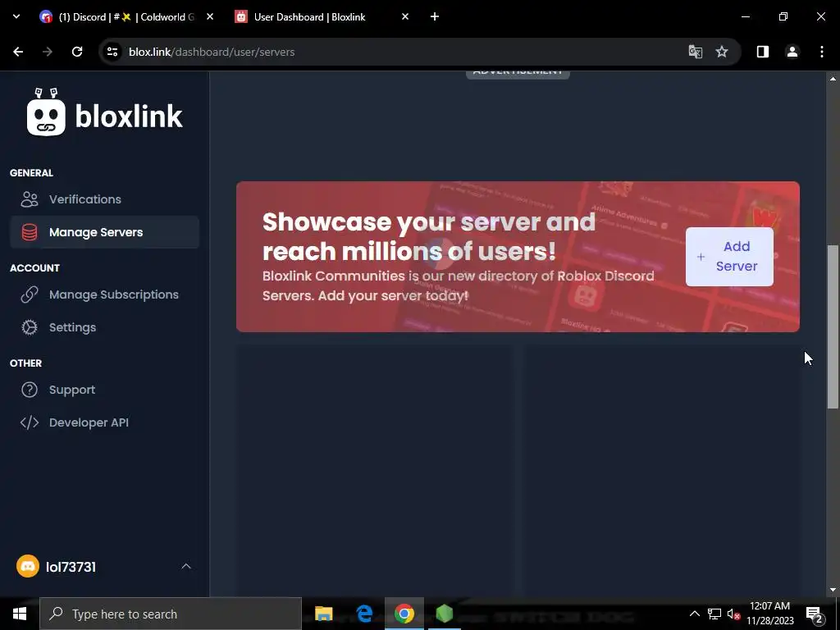Click the Manage Subscriptions chain-link icon

pyautogui.click(x=30, y=294)
